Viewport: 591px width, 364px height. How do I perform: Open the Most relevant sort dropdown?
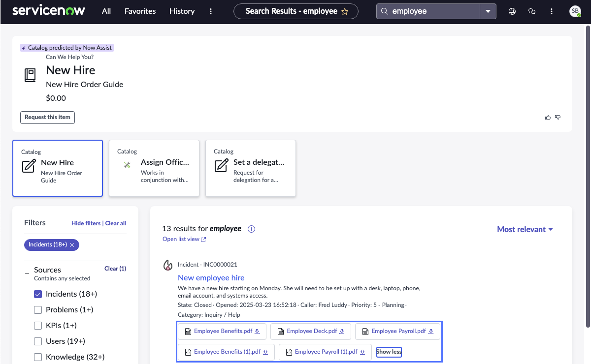point(525,229)
